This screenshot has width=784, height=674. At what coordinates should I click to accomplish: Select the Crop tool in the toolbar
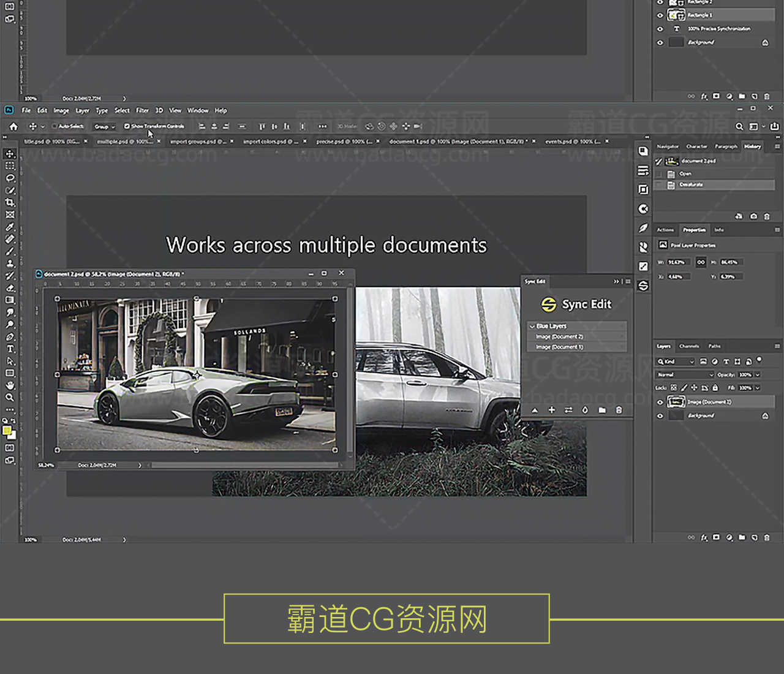10,202
